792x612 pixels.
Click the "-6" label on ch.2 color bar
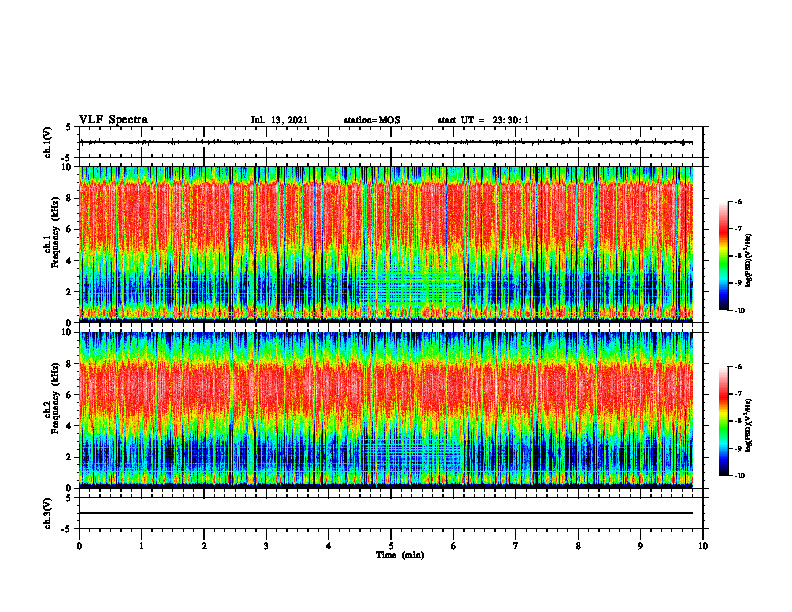click(738, 367)
